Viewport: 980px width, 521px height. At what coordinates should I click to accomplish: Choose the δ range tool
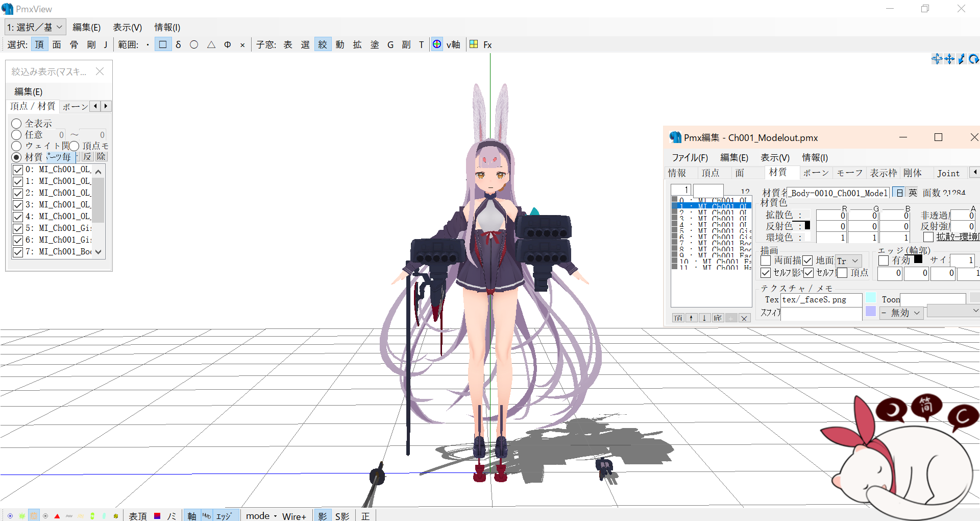[178, 45]
